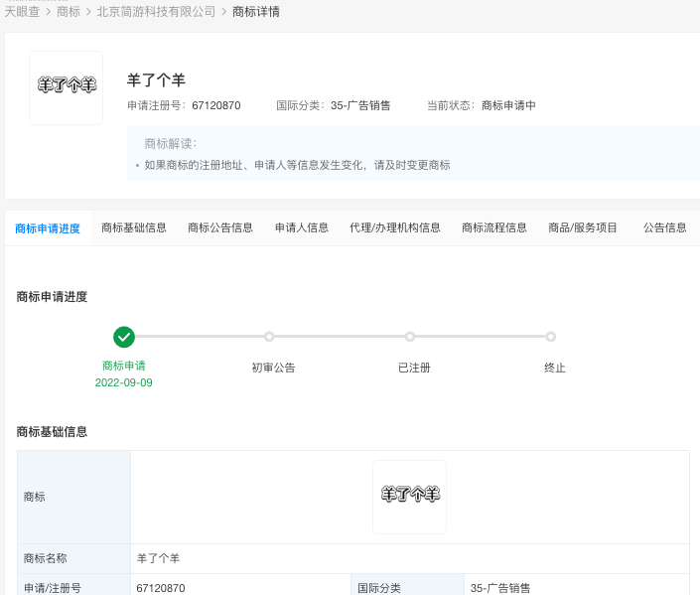This screenshot has width=700, height=595.
Task: Click the 初审公告 progress step circle
Action: pos(269,337)
